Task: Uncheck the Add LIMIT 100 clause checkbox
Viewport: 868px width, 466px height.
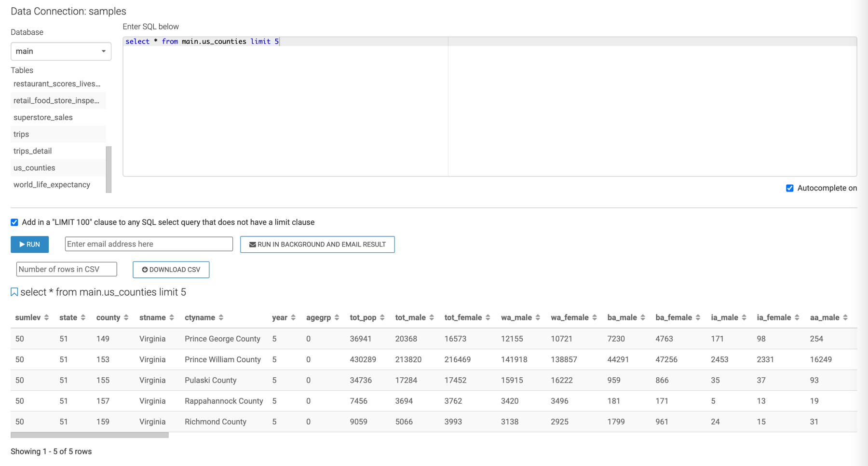Action: click(x=14, y=222)
